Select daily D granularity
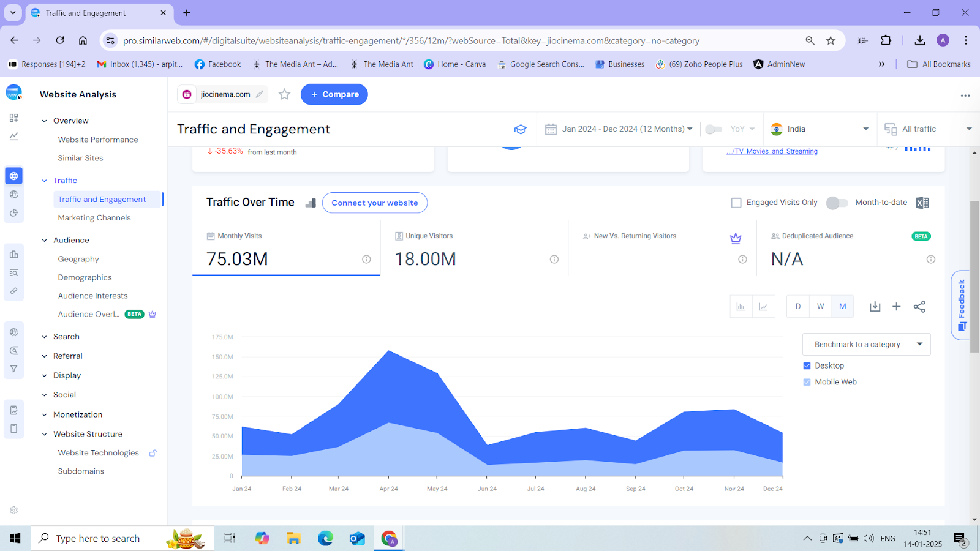Screen dimensions: 980x551 tap(798, 306)
